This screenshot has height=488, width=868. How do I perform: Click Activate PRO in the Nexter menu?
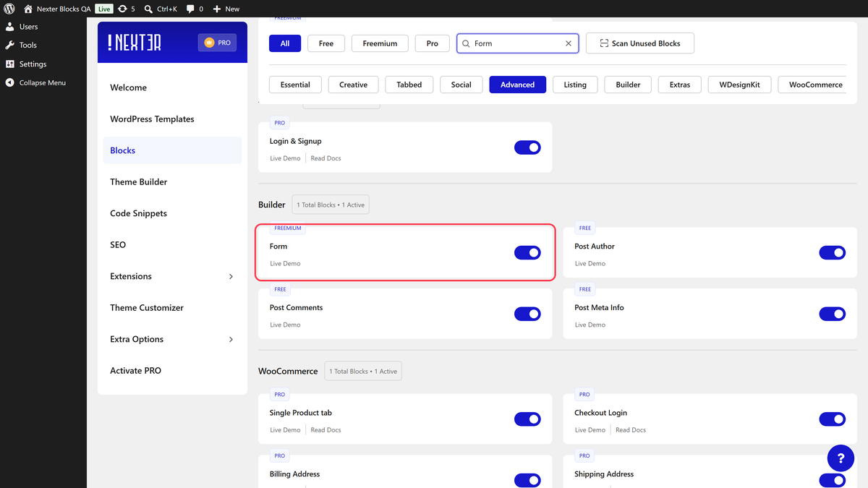click(x=172, y=371)
